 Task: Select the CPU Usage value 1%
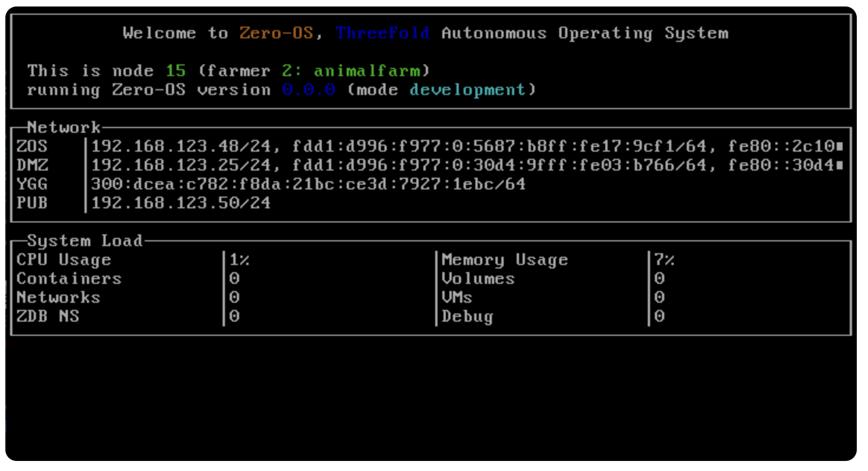(240, 260)
